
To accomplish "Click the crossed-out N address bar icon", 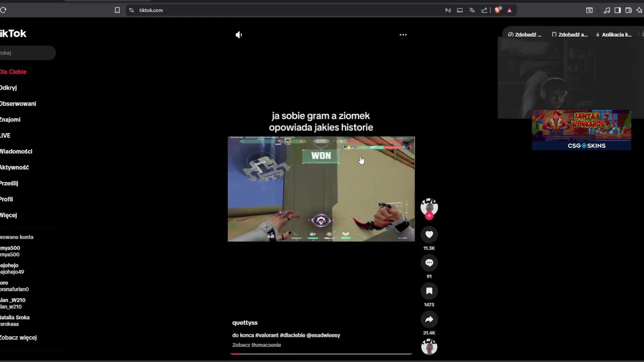I will pos(448,10).
